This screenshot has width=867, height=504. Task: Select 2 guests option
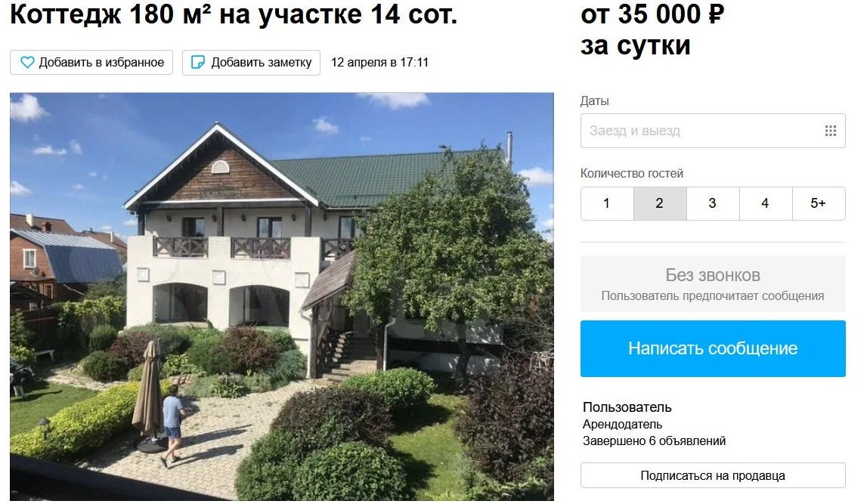pos(660,203)
